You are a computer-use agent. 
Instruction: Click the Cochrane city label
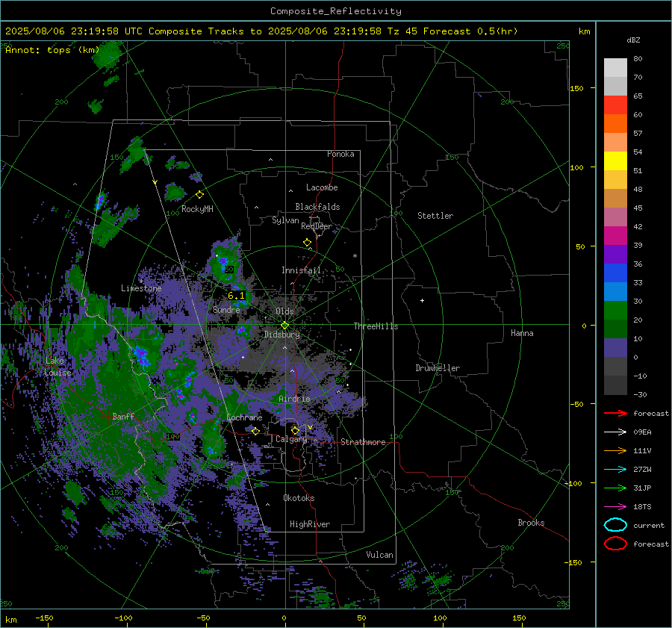coord(244,417)
